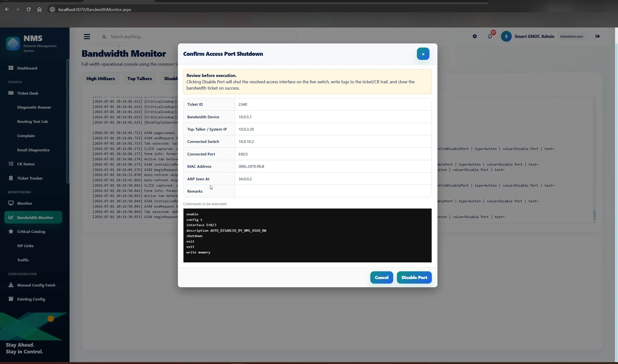This screenshot has height=364, width=618.
Task: Open the Complain page
Action: click(x=26, y=136)
